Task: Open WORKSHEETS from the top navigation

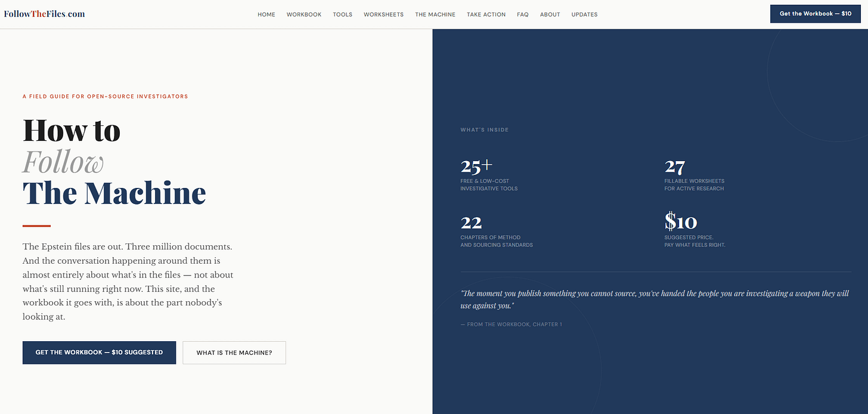Action: pos(383,14)
